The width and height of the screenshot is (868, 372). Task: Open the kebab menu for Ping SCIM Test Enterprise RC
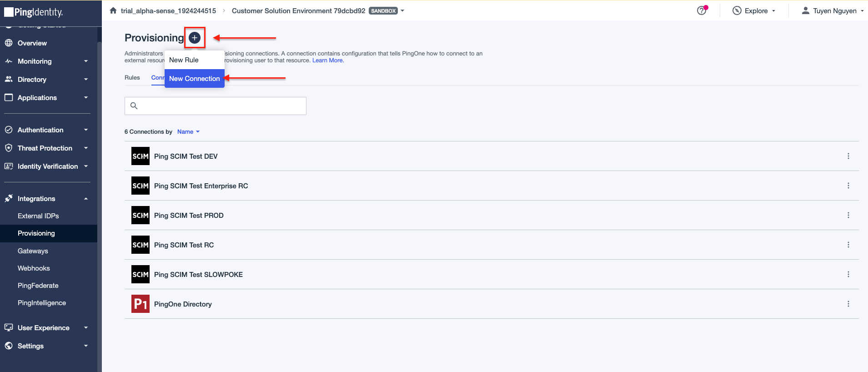point(848,186)
